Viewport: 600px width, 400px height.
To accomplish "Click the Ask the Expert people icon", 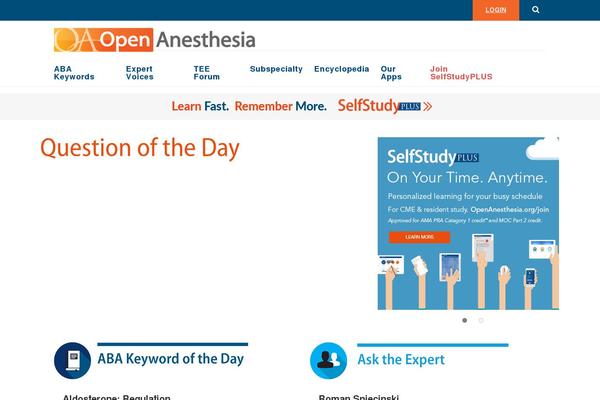I will pos(328,360).
